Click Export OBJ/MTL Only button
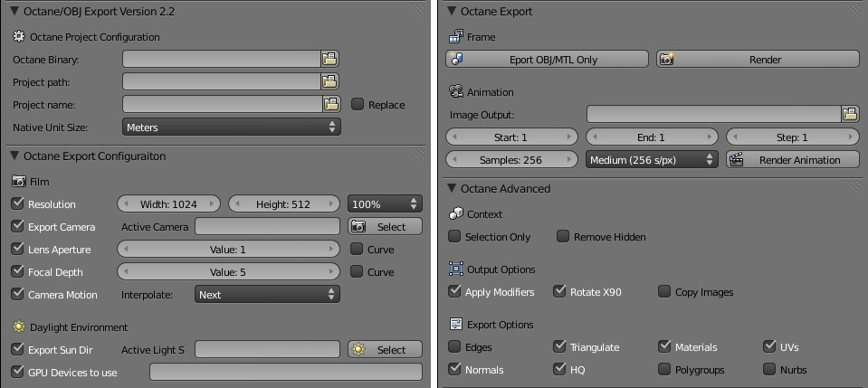 (547, 59)
